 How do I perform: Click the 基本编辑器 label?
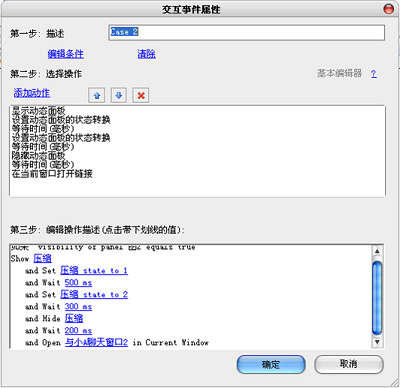(x=339, y=73)
